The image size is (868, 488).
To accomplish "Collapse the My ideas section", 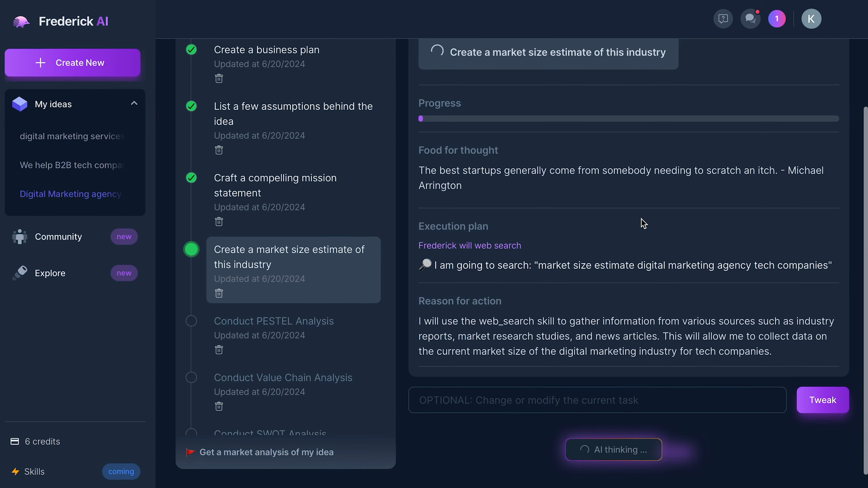I will (x=134, y=103).
